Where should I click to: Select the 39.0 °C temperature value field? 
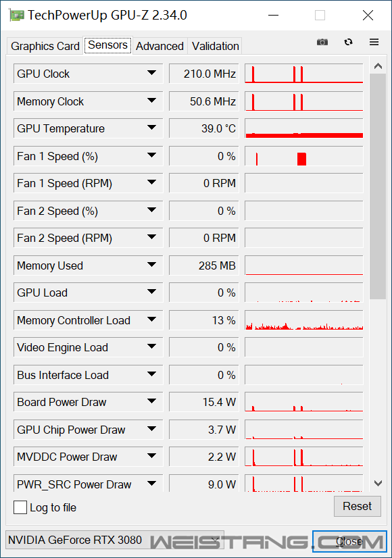(x=203, y=128)
